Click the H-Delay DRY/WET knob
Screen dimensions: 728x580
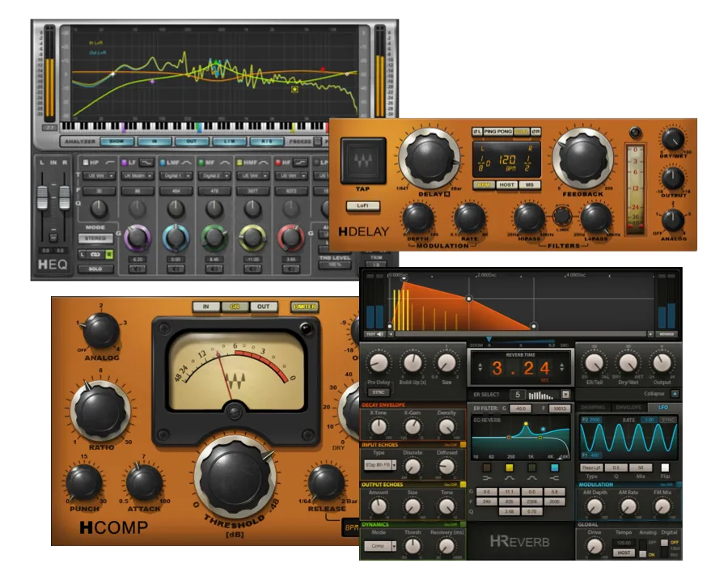click(x=672, y=139)
